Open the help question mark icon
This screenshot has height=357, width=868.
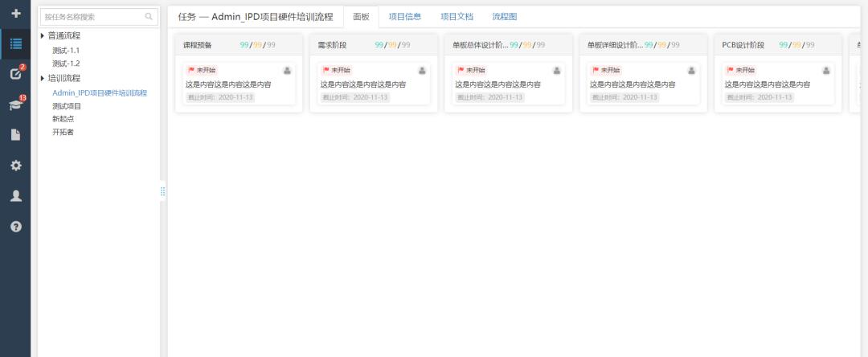tap(15, 227)
